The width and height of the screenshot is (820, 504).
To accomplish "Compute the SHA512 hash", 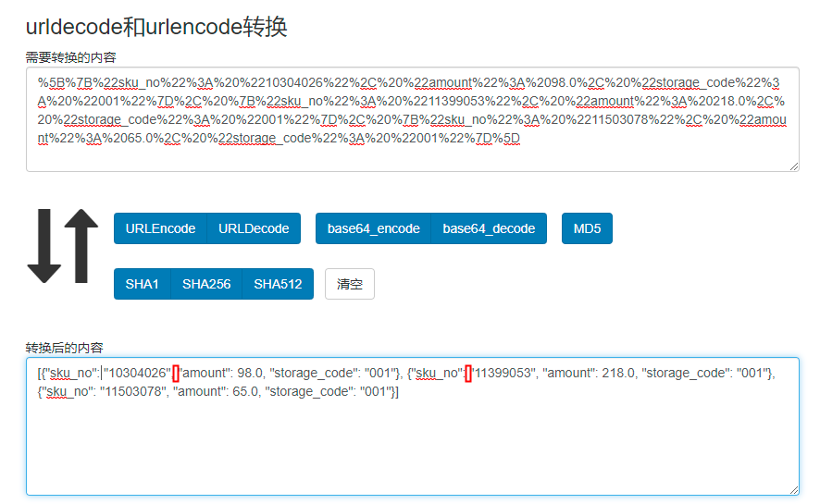I will 278,284.
